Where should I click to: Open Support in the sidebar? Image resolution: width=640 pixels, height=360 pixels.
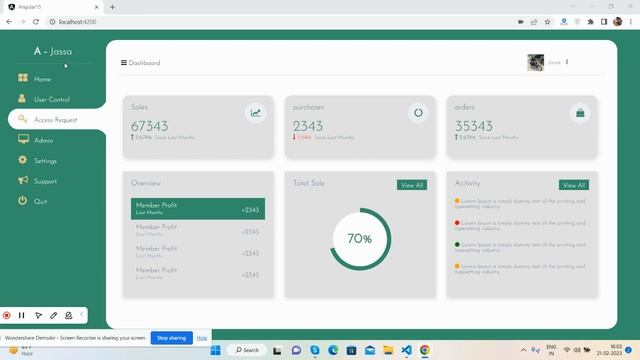[45, 181]
